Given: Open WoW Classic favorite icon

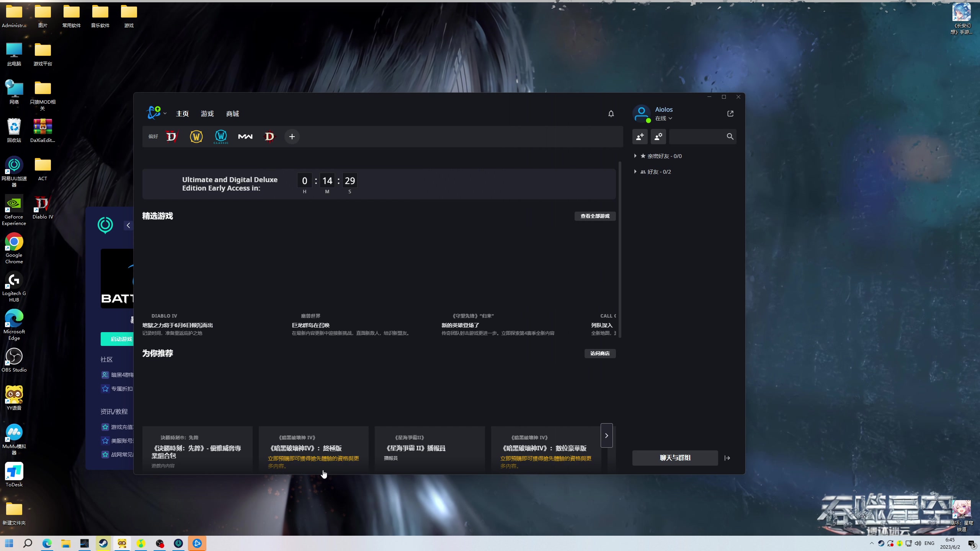Looking at the screenshot, I should click(x=221, y=137).
